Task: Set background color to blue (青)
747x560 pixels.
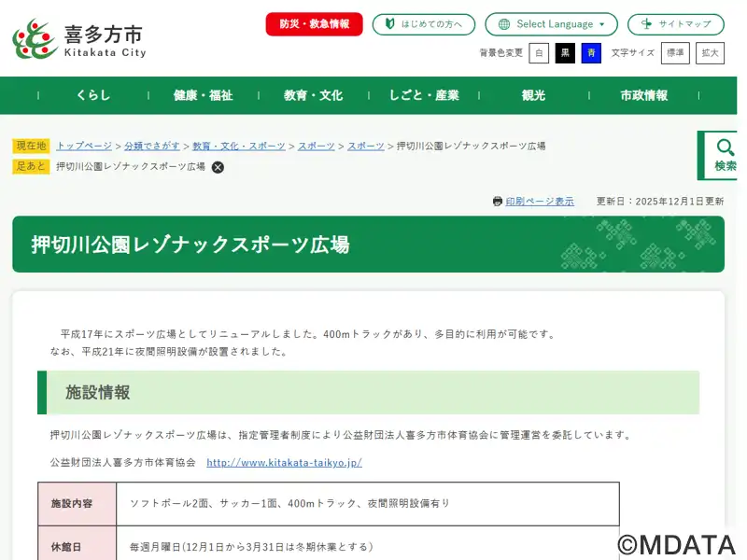Action: coord(591,53)
